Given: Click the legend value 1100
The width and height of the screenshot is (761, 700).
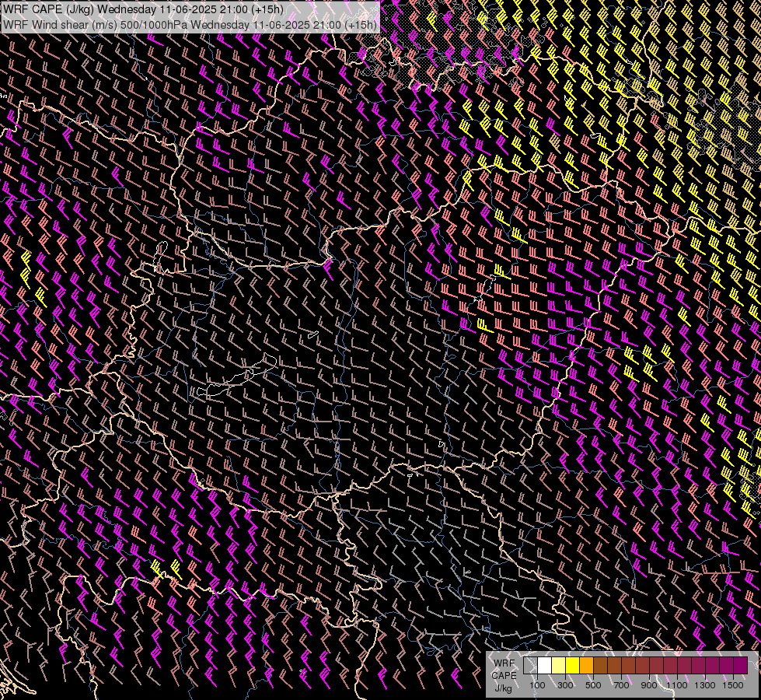Looking at the screenshot, I should point(677,685).
